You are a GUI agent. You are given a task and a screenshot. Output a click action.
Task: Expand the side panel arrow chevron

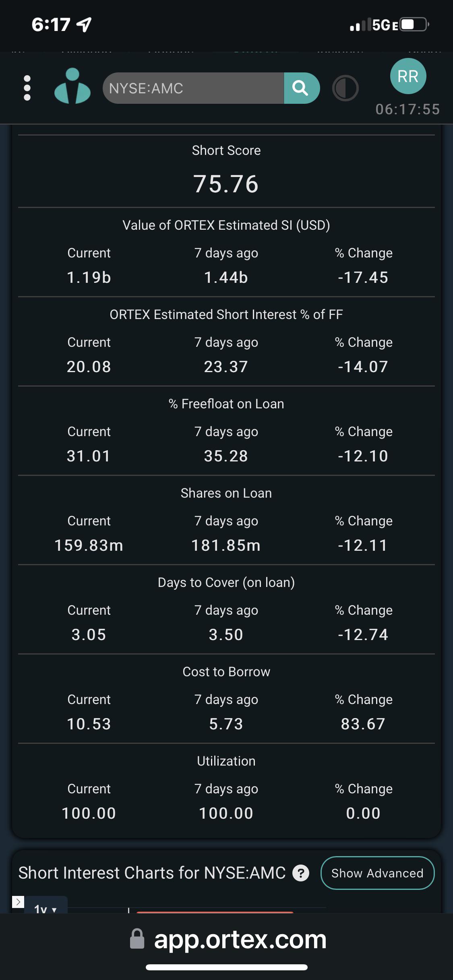click(18, 902)
